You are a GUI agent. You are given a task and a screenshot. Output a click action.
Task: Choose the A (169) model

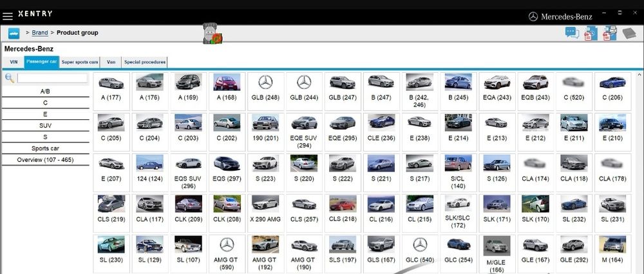tap(188, 91)
